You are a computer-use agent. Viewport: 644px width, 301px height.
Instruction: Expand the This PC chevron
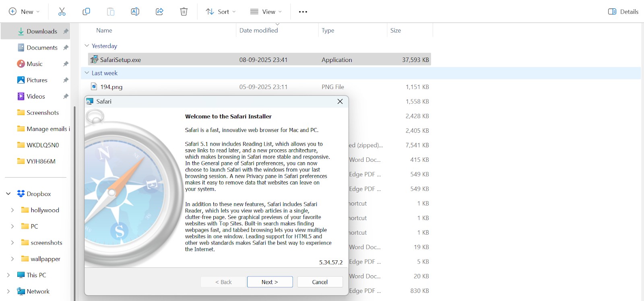8,275
